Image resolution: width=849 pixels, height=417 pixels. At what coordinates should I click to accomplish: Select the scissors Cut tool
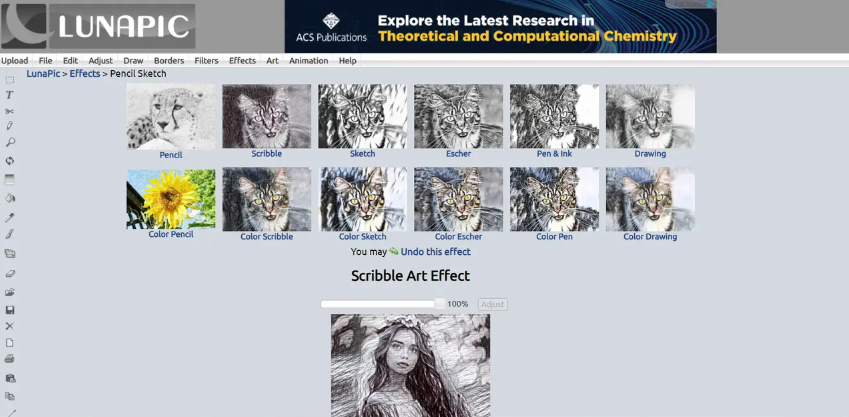pos(9,111)
